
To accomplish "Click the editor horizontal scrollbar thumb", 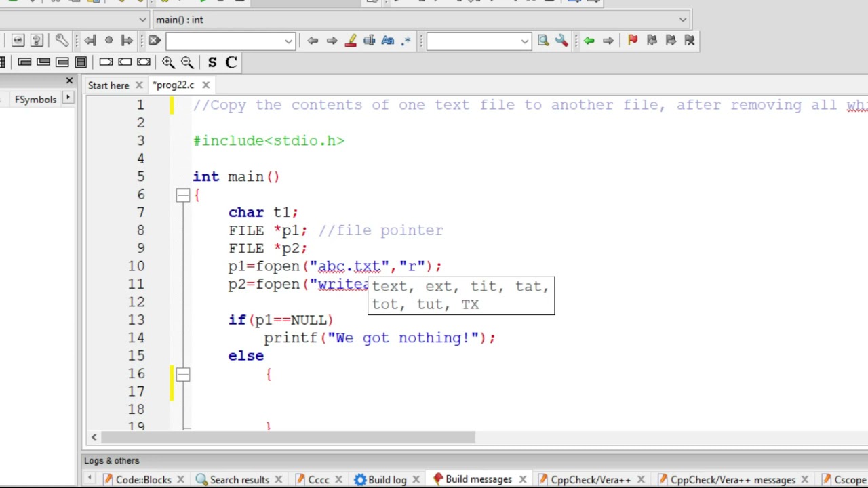I will click(288, 438).
